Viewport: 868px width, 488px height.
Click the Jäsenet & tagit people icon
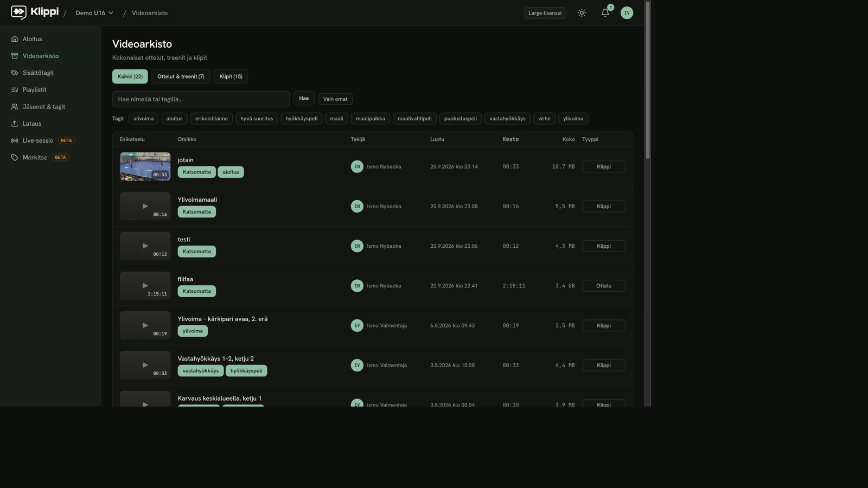tap(15, 107)
